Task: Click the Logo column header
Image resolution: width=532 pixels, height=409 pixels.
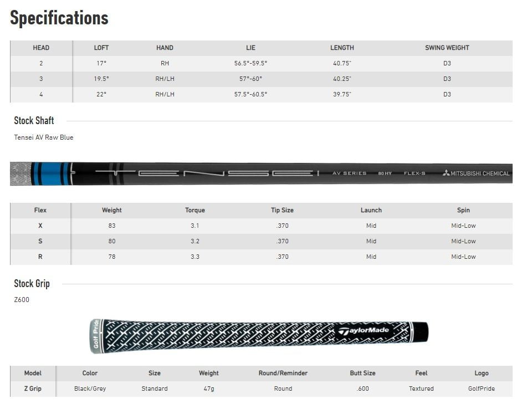Action: coord(481,373)
